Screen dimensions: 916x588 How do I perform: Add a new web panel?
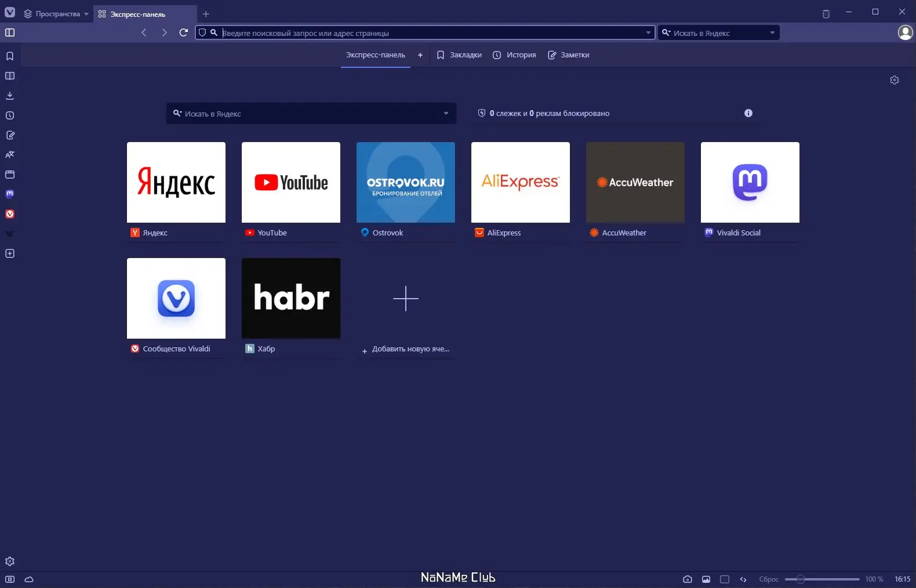tap(10, 253)
